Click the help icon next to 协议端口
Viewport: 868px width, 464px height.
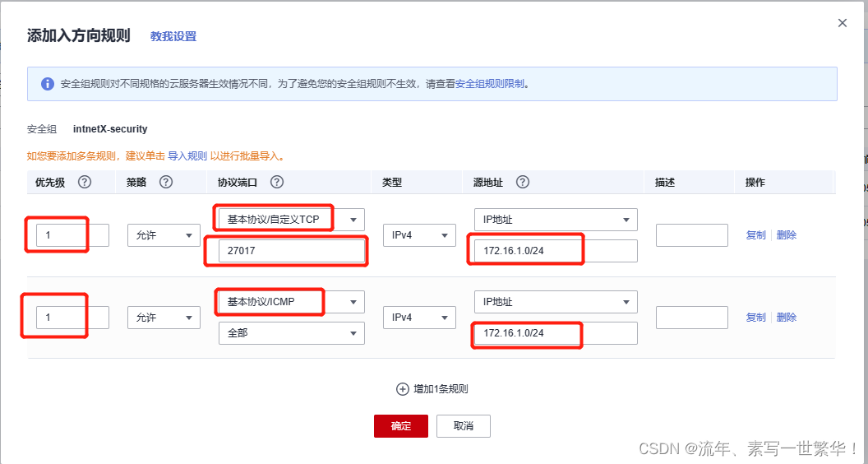point(277,182)
